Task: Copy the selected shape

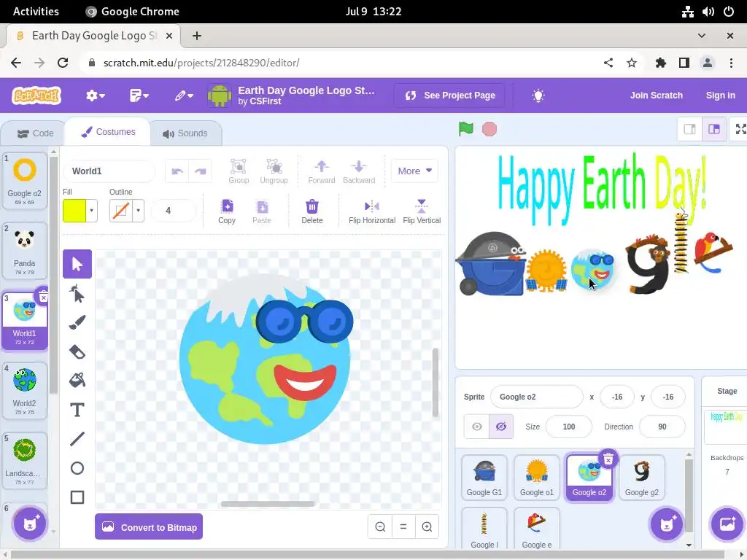Action: click(x=227, y=211)
